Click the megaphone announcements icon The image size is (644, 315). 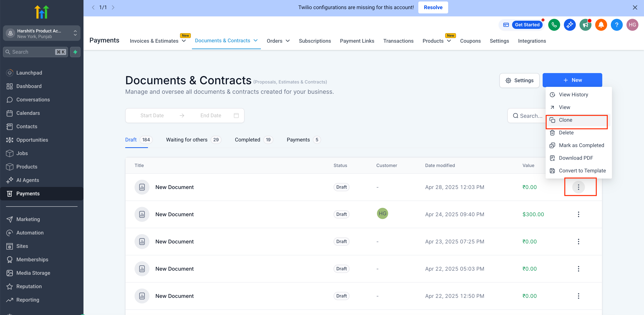pyautogui.click(x=585, y=25)
